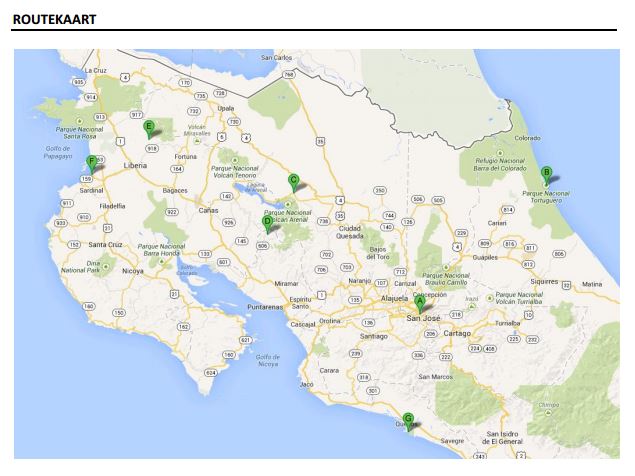Screen dimensions: 635x476
Task: Click the Nicoya town label
Action: (133, 271)
